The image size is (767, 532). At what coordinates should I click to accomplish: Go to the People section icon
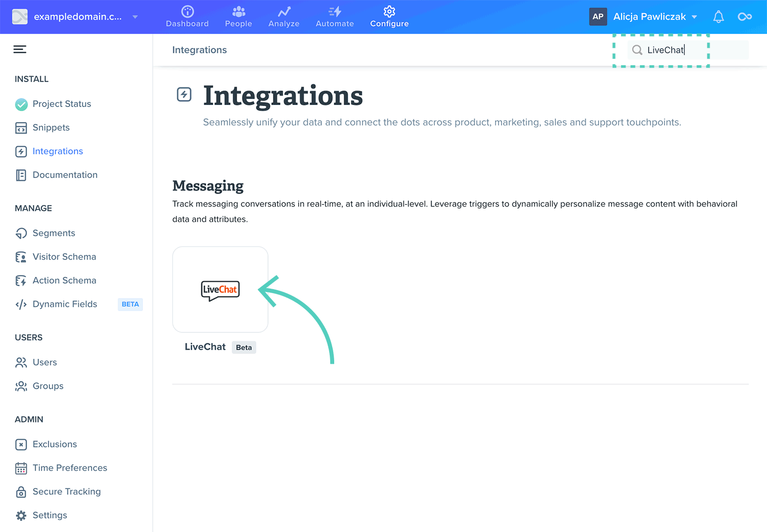point(239,11)
